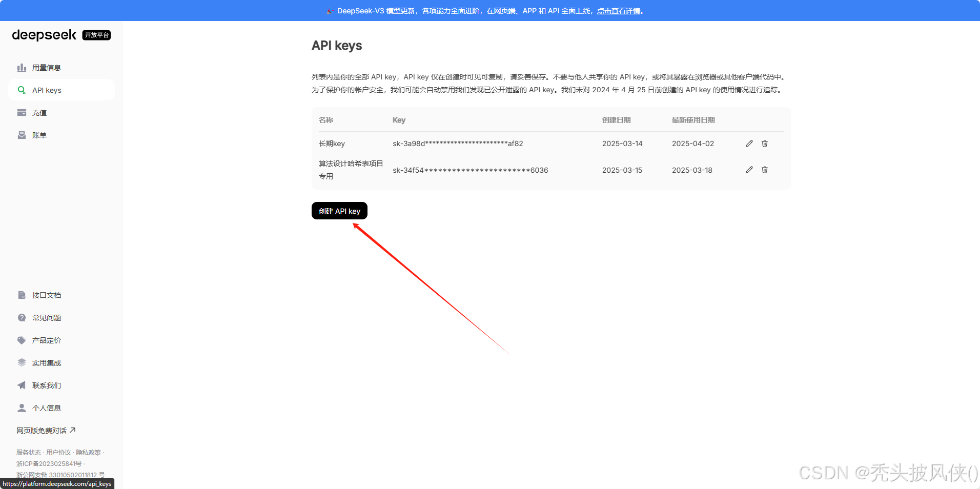980x489 pixels.
Task: Click the 充值 card icon
Action: [x=22, y=113]
